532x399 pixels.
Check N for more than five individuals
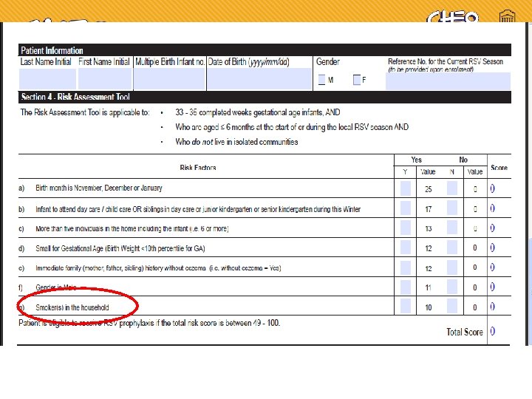pyautogui.click(x=452, y=228)
